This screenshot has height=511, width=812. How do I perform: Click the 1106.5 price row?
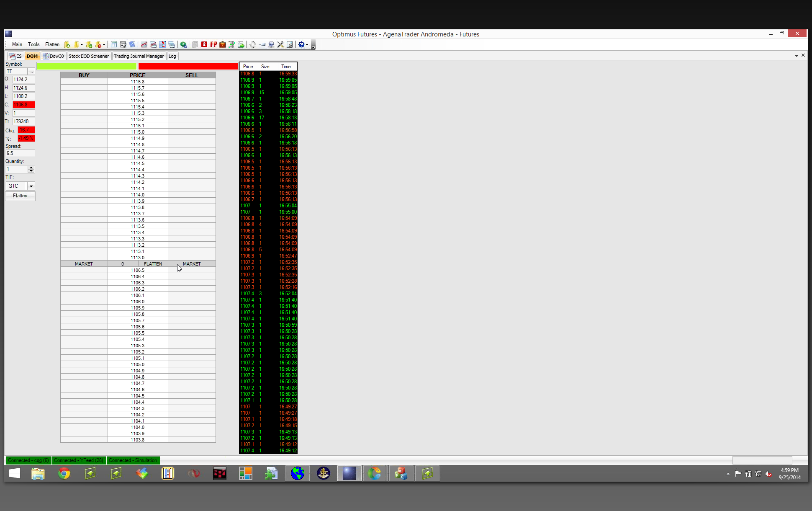(138, 270)
